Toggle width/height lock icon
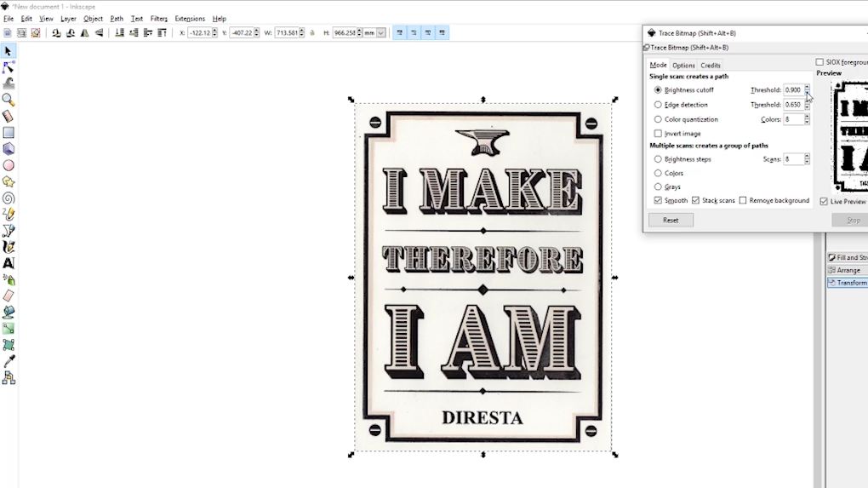 (x=312, y=32)
